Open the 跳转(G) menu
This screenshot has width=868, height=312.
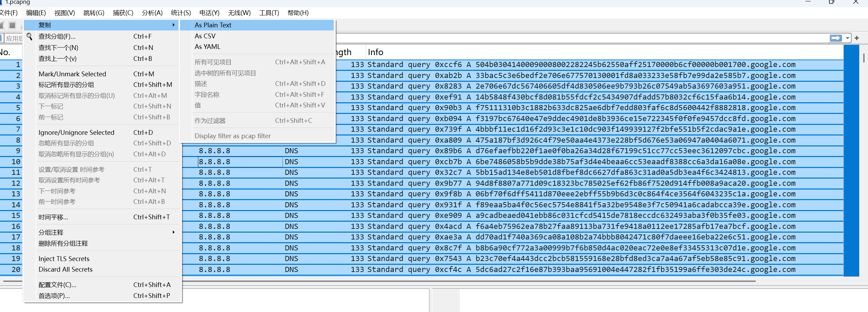tap(94, 13)
